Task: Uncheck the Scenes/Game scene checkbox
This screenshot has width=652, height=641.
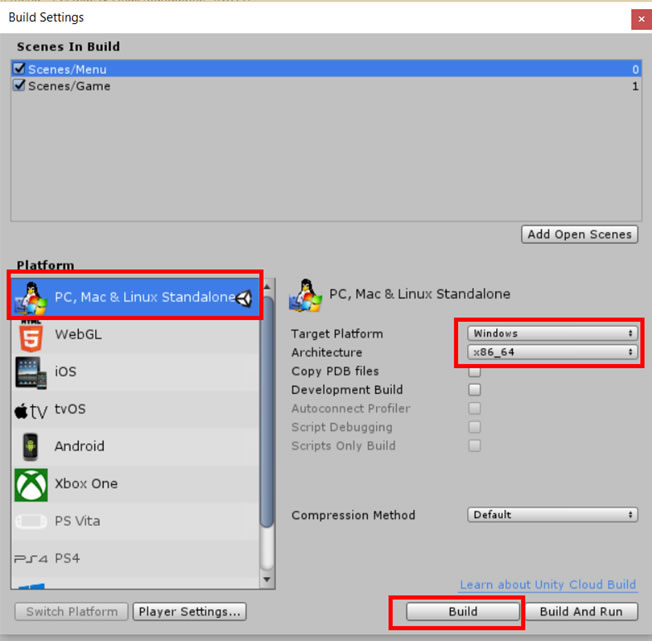Action: click(x=19, y=85)
